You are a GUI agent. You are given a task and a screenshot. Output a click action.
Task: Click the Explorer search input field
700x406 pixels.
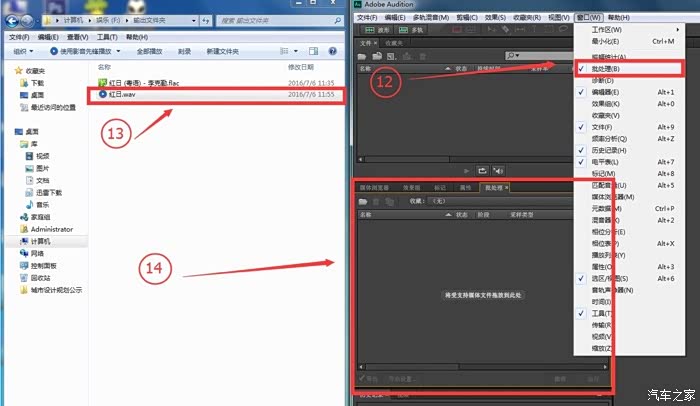pyautogui.click(x=279, y=21)
